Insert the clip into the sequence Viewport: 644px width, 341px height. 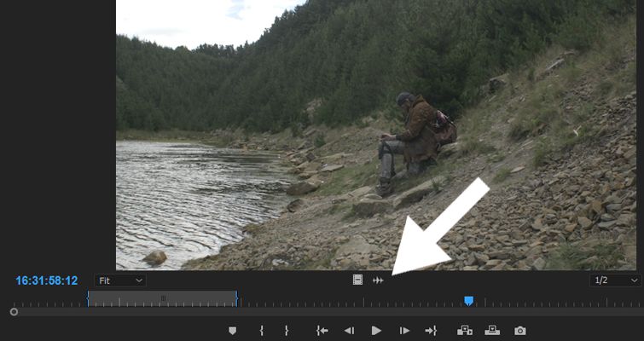coord(465,331)
